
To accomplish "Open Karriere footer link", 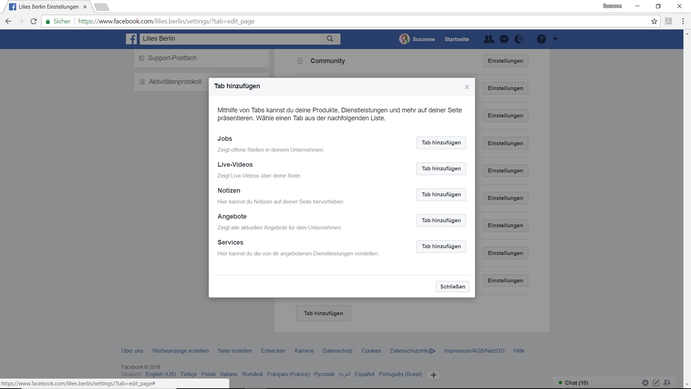I will (x=304, y=351).
